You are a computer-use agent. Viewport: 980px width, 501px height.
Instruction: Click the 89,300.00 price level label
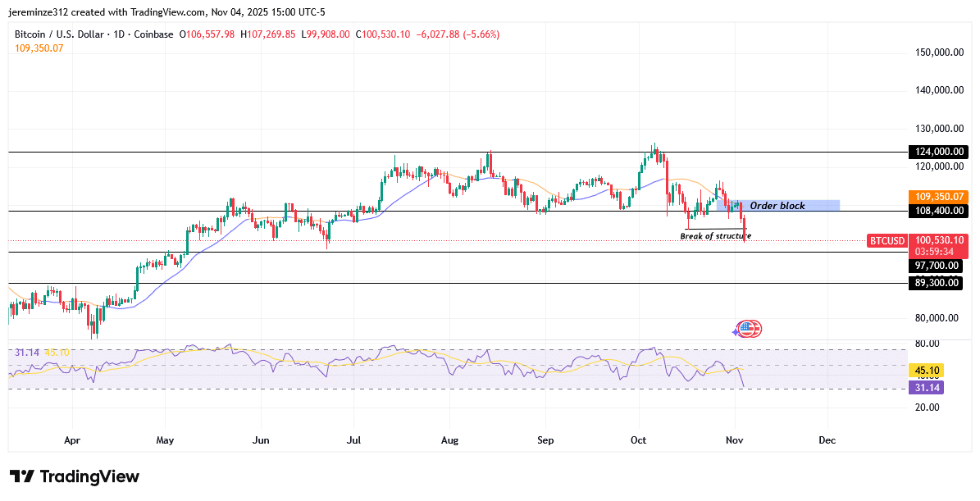pyautogui.click(x=935, y=283)
